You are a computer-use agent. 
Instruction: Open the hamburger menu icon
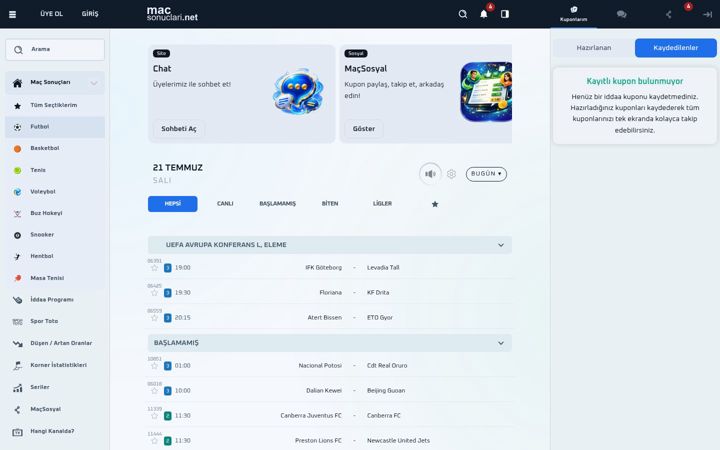pyautogui.click(x=12, y=14)
